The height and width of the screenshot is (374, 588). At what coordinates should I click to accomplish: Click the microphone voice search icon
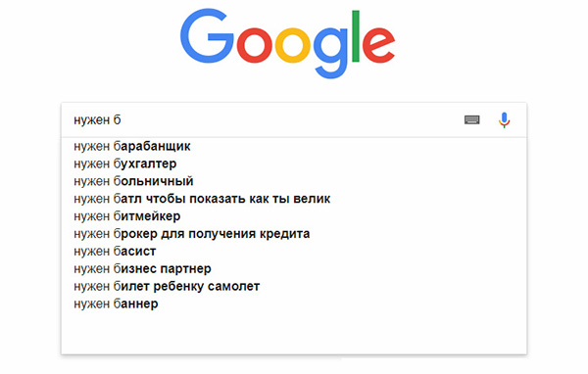504,119
